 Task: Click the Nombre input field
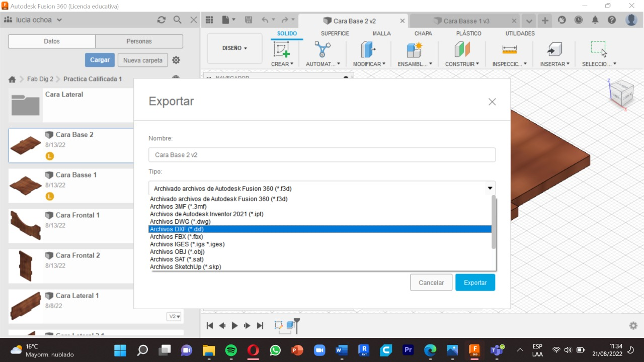[322, 155]
